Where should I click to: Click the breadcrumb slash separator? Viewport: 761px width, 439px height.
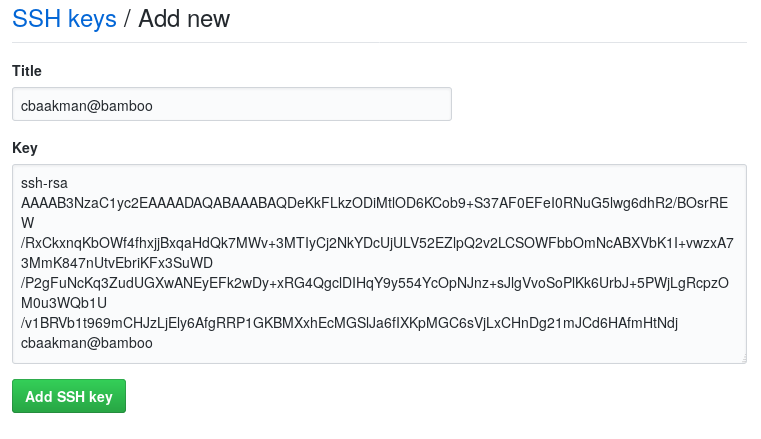tap(127, 18)
